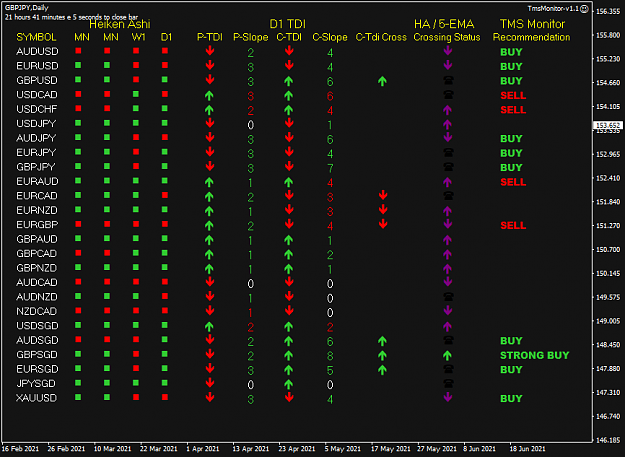The height and width of the screenshot is (457, 625).
Task: Click the purple up arrow in USDCHF row
Action: tap(447, 110)
